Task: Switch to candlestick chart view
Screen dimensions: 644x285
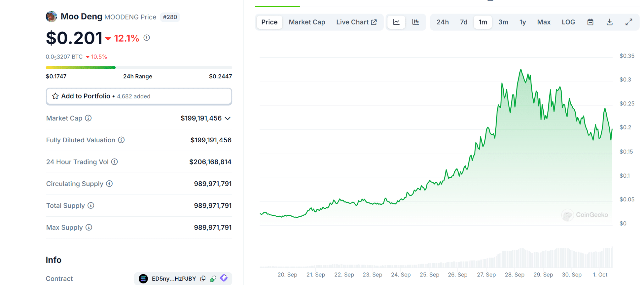Action: coord(415,22)
